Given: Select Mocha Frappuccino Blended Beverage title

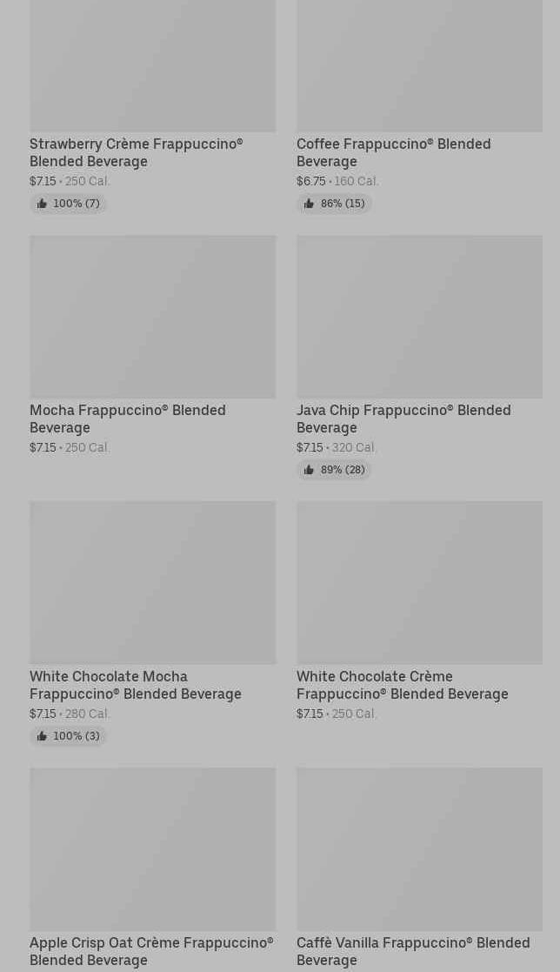Looking at the screenshot, I should 127,419.
